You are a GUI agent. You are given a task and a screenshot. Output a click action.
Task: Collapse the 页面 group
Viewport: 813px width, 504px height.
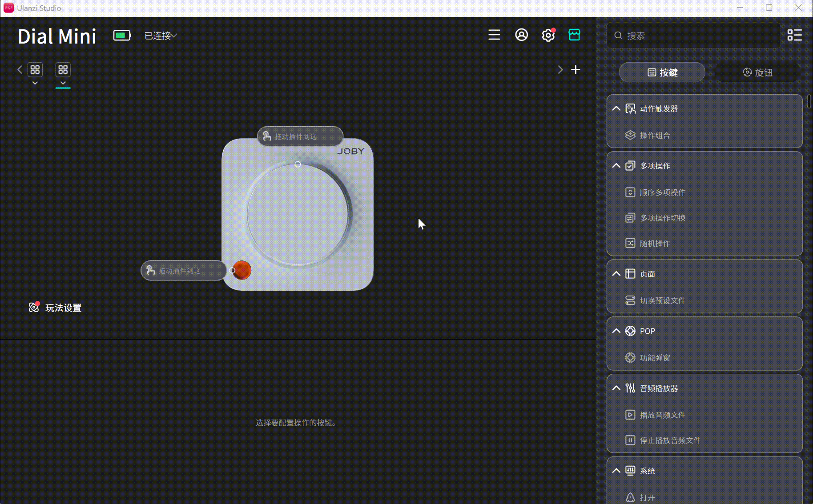(616, 274)
